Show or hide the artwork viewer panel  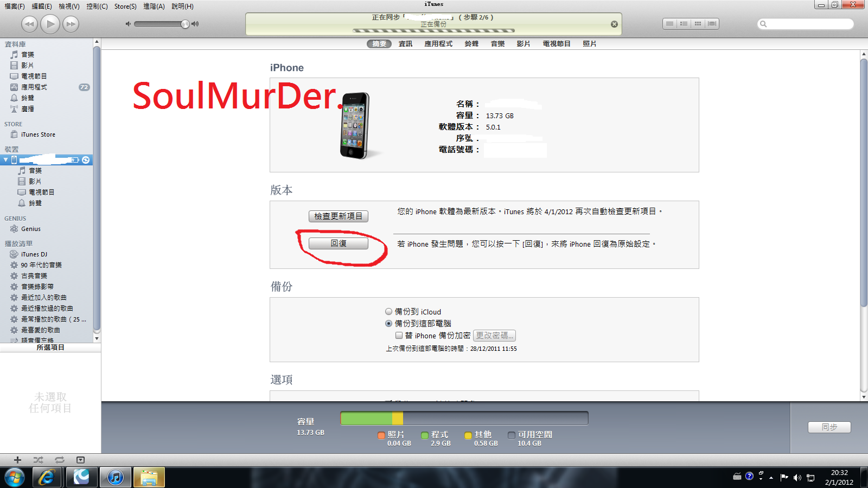(80, 460)
